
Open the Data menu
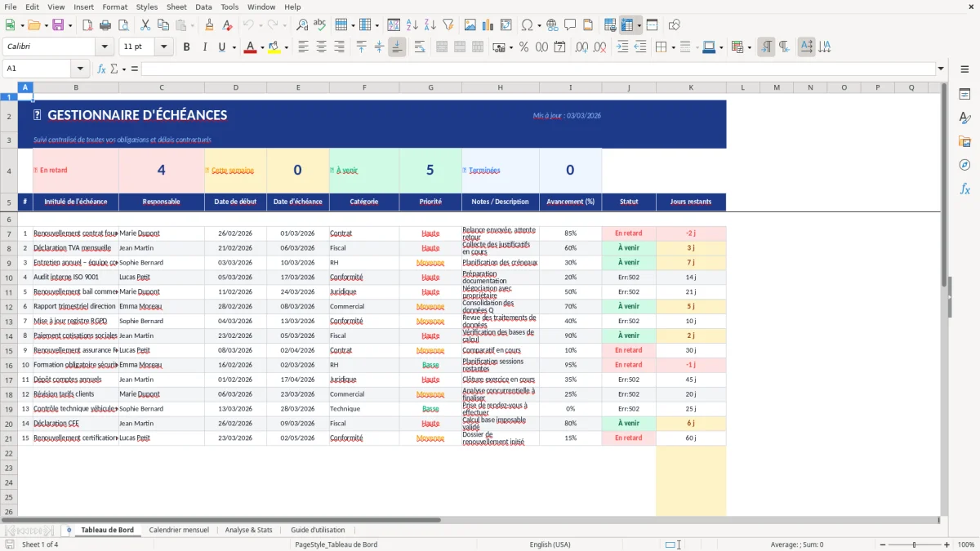(x=203, y=7)
